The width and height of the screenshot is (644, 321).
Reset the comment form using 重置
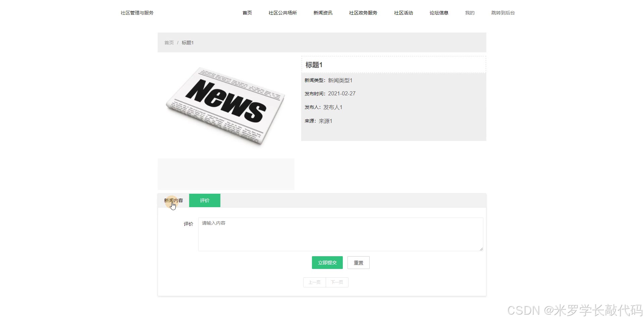pyautogui.click(x=358, y=262)
